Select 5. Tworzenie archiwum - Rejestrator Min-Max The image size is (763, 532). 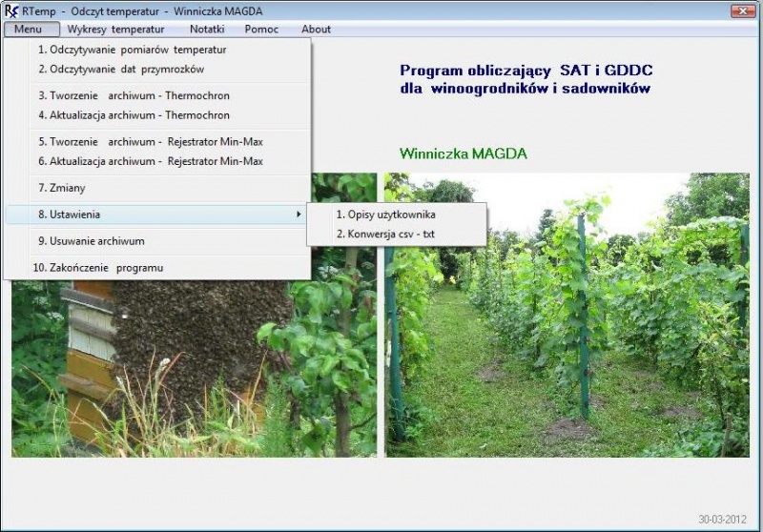click(x=157, y=142)
